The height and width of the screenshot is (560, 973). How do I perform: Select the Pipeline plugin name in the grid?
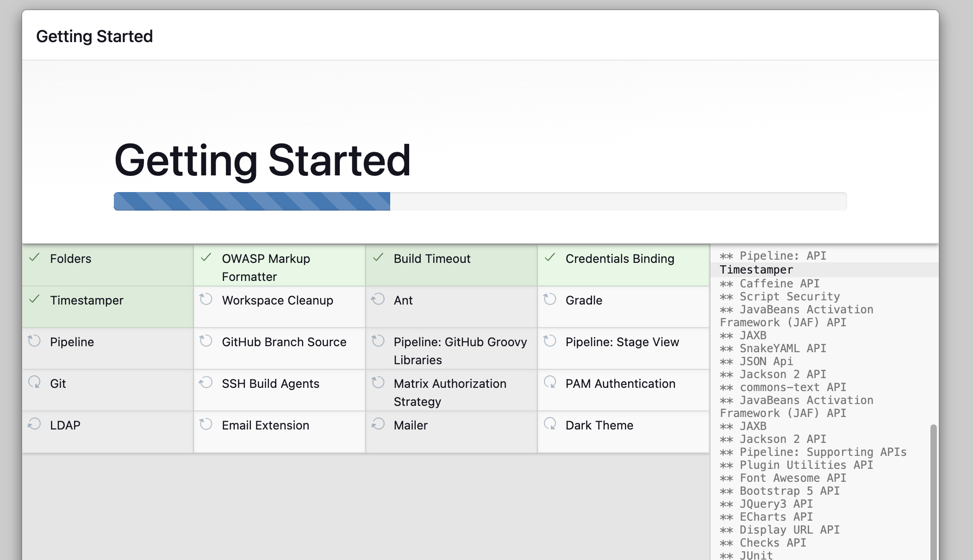(x=72, y=342)
